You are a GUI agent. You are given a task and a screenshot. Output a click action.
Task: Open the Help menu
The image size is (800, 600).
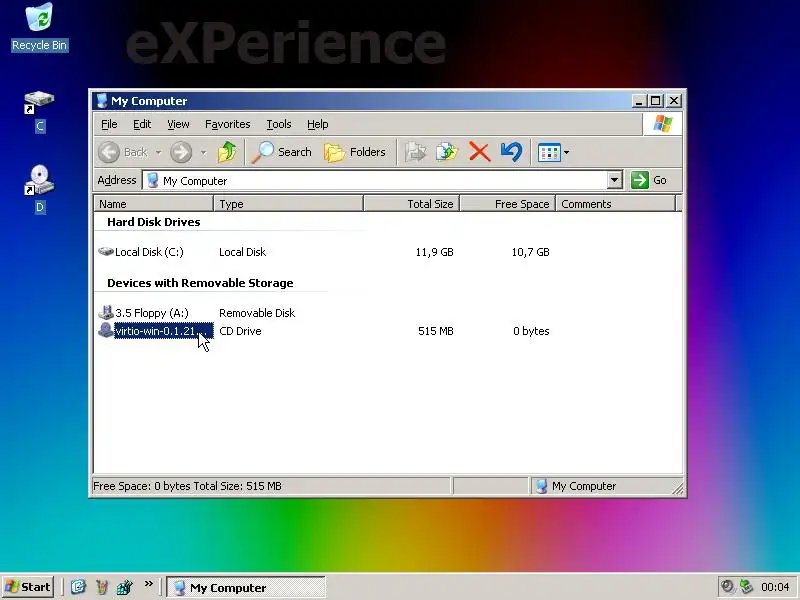(x=317, y=124)
